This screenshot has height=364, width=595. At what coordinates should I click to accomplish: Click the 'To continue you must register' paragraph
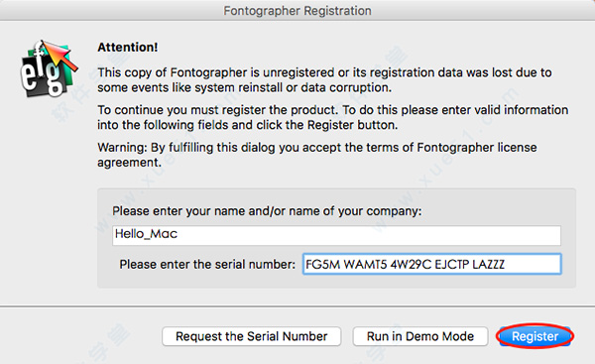[x=333, y=117]
